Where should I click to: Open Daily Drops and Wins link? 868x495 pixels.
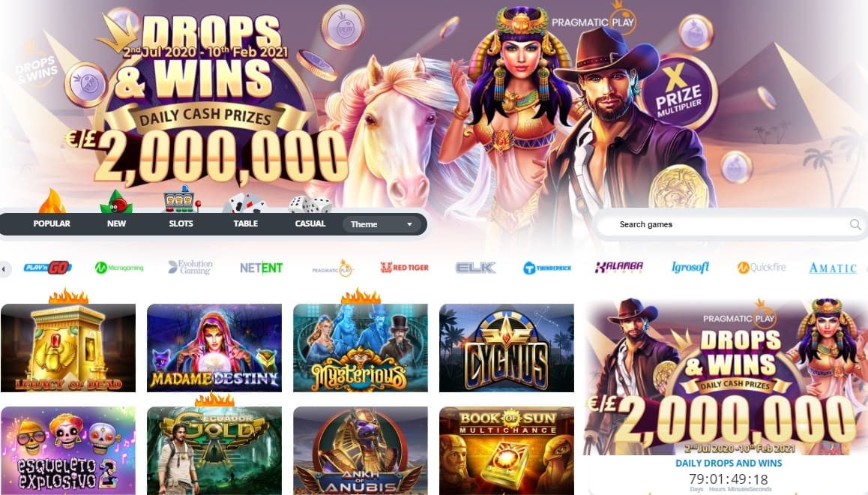point(729,463)
